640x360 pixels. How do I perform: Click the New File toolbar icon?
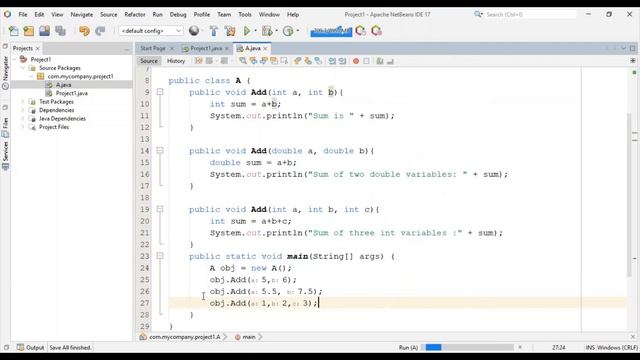click(13, 31)
